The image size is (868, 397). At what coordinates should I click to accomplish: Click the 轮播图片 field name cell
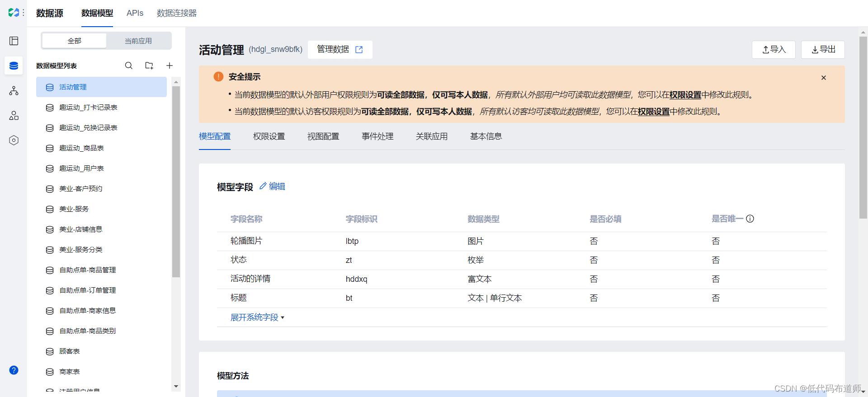[x=246, y=241]
